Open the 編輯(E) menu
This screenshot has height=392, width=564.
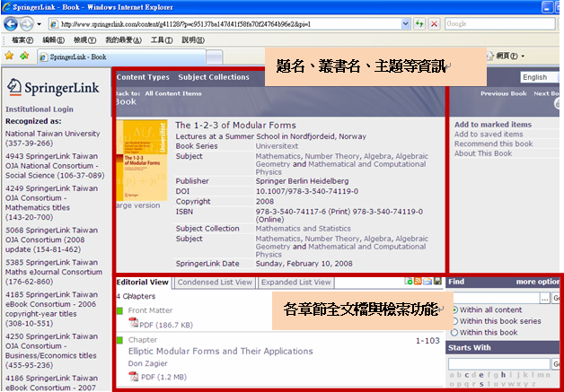click(53, 40)
